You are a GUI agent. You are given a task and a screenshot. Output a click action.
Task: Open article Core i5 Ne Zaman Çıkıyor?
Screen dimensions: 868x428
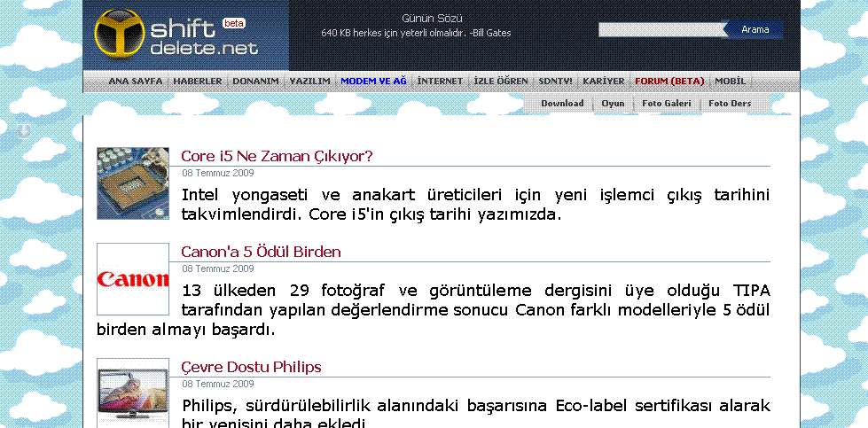pos(277,157)
